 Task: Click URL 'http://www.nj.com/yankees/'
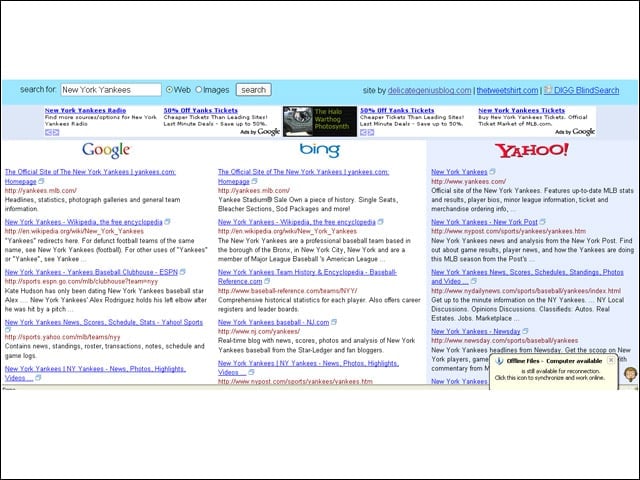coord(259,331)
